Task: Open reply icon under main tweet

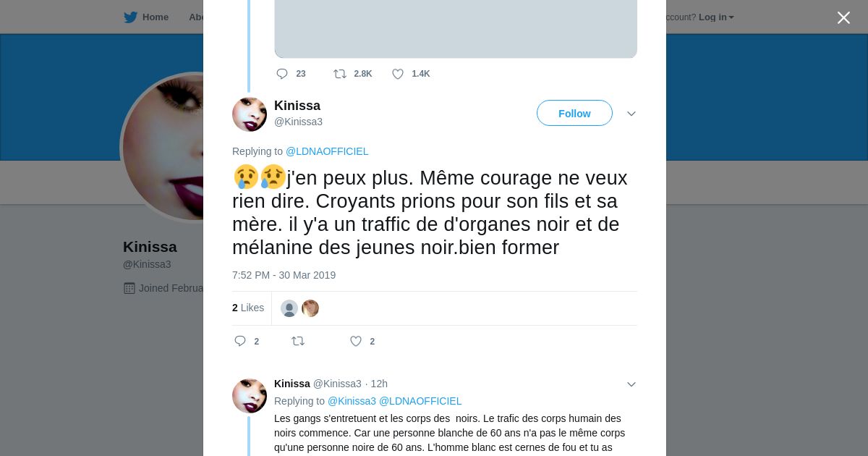Action: [x=240, y=341]
